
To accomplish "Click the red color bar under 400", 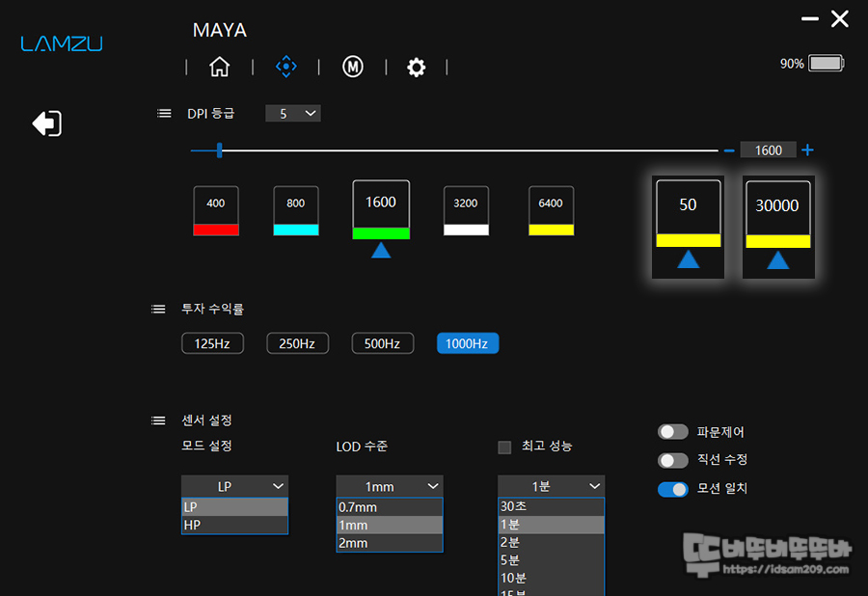I will [x=216, y=230].
